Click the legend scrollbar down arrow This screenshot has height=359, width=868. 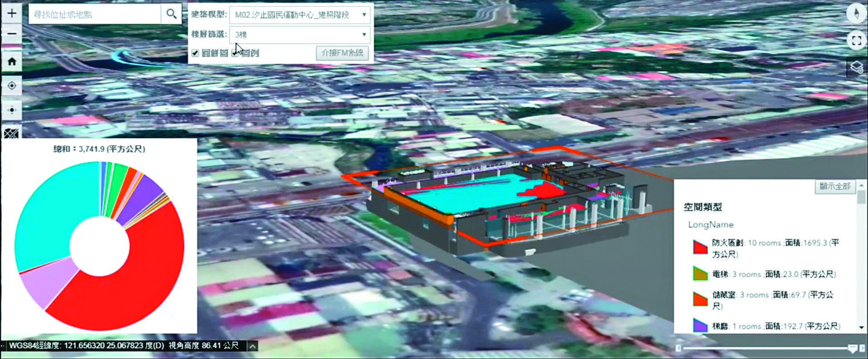tap(861, 327)
